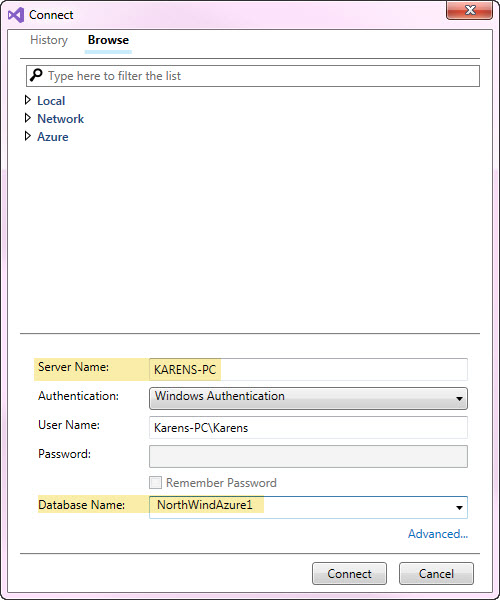Expand the Local tree node
Viewport: 500px width, 600px height.
(28, 100)
